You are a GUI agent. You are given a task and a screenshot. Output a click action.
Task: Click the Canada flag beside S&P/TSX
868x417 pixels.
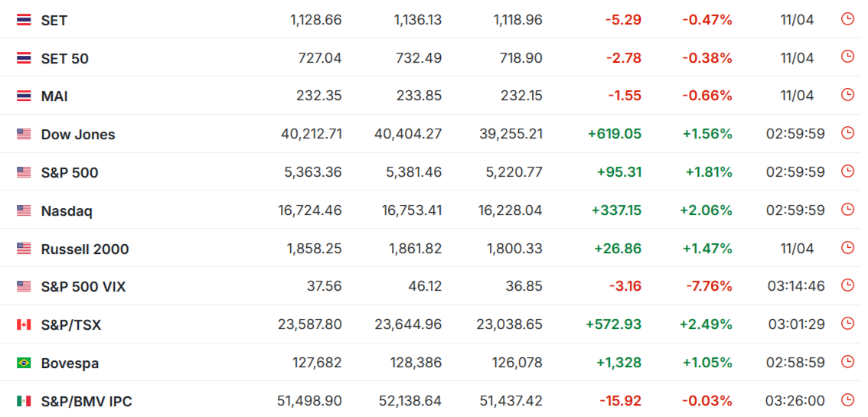23,324
